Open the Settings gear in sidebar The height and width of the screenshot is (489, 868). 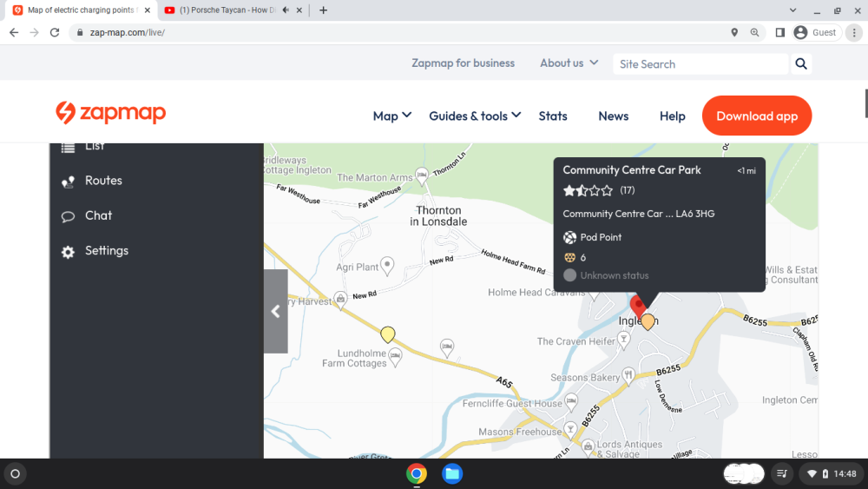(68, 252)
